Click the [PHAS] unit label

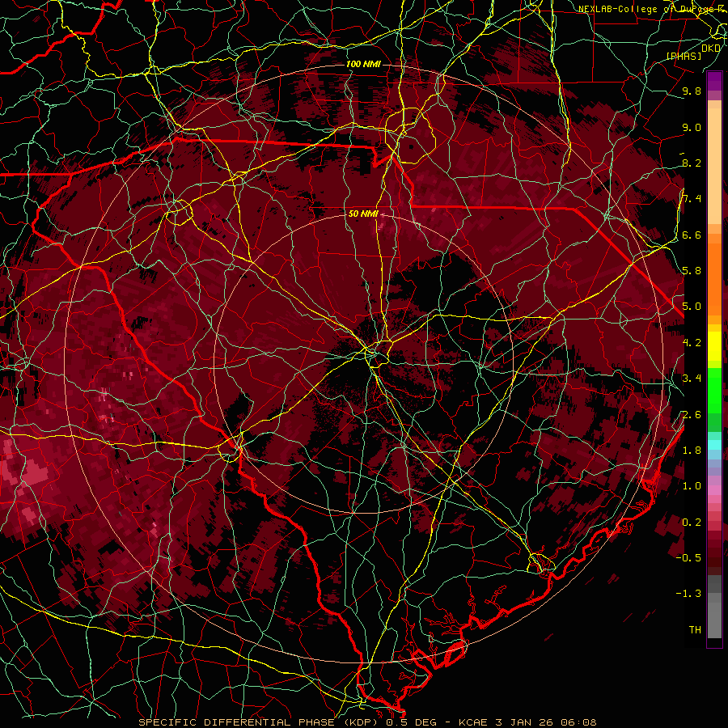(x=684, y=57)
